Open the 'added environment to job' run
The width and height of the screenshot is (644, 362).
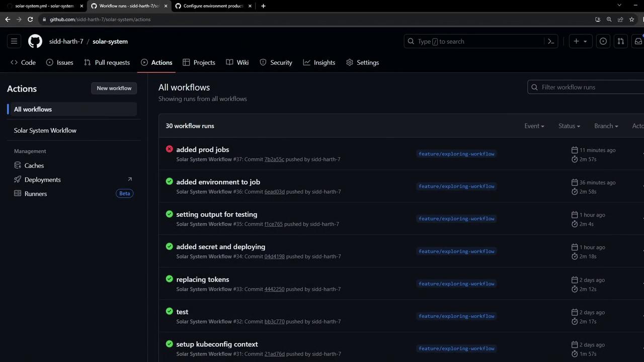pyautogui.click(x=218, y=182)
